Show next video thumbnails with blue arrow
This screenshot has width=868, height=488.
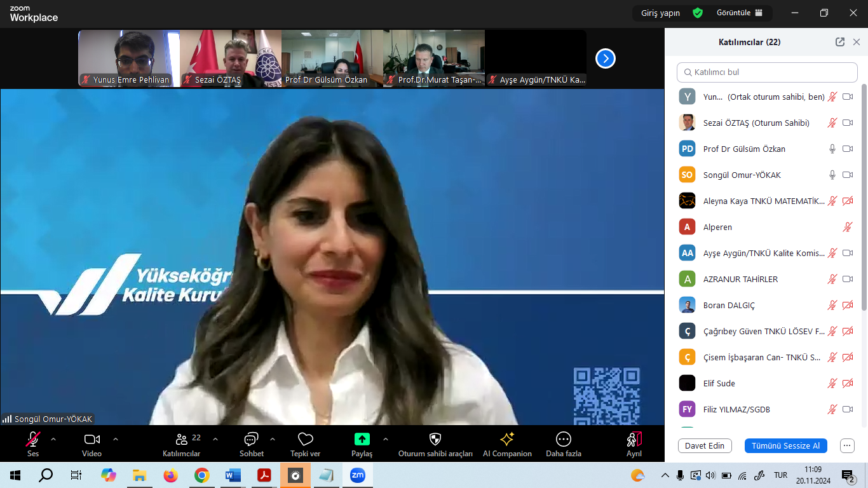pos(606,58)
